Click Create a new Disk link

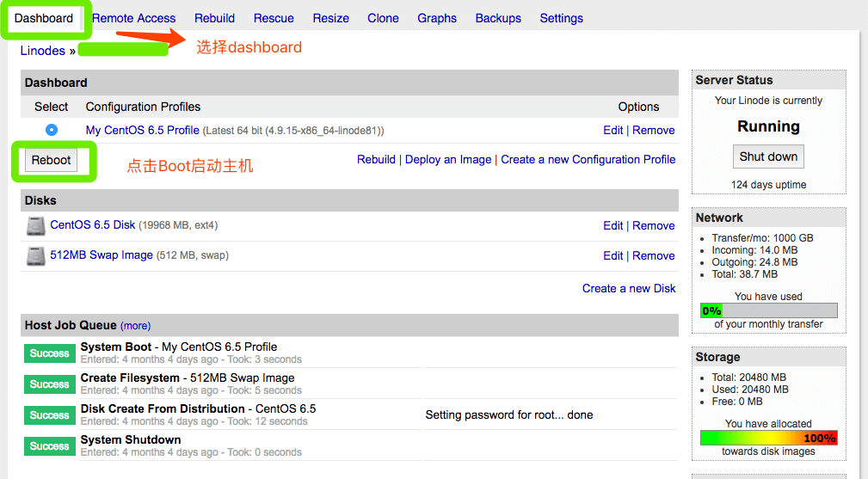[629, 288]
